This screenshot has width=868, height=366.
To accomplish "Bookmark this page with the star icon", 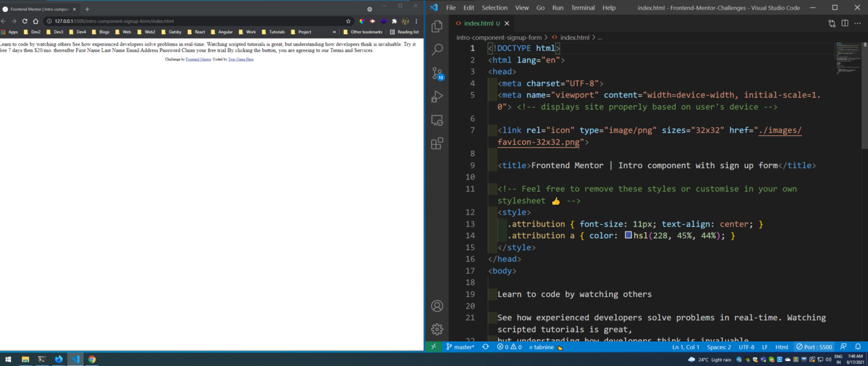I will point(348,21).
